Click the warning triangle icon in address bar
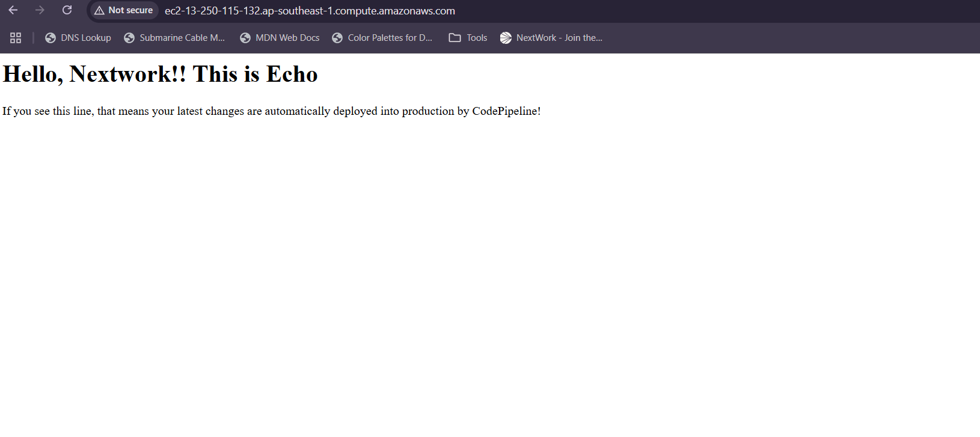The height and width of the screenshot is (437, 980). pyautogui.click(x=99, y=10)
